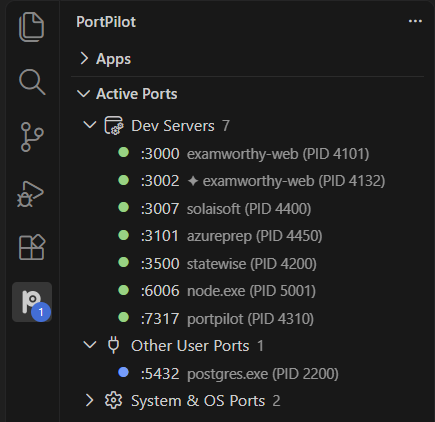Open the Search view icon
Image resolution: width=435 pixels, height=422 pixels.
[x=32, y=82]
